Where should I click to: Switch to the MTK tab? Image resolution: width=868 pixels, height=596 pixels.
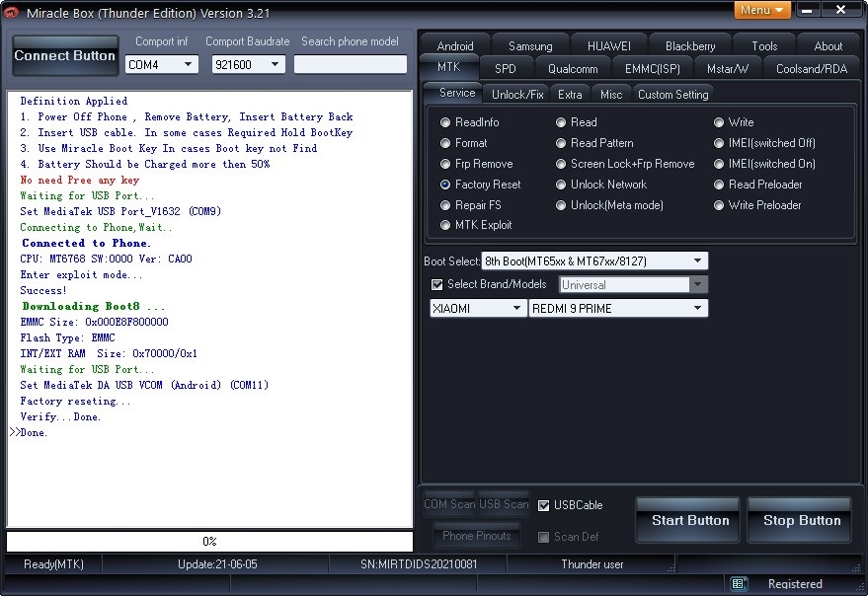[x=449, y=67]
